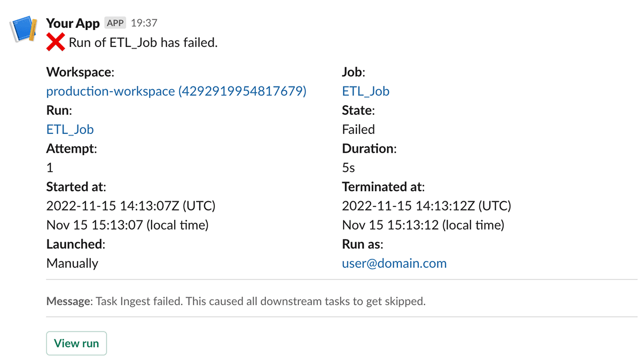Click the user@domain.com Run as link
This screenshot has width=641, height=364.
394,263
